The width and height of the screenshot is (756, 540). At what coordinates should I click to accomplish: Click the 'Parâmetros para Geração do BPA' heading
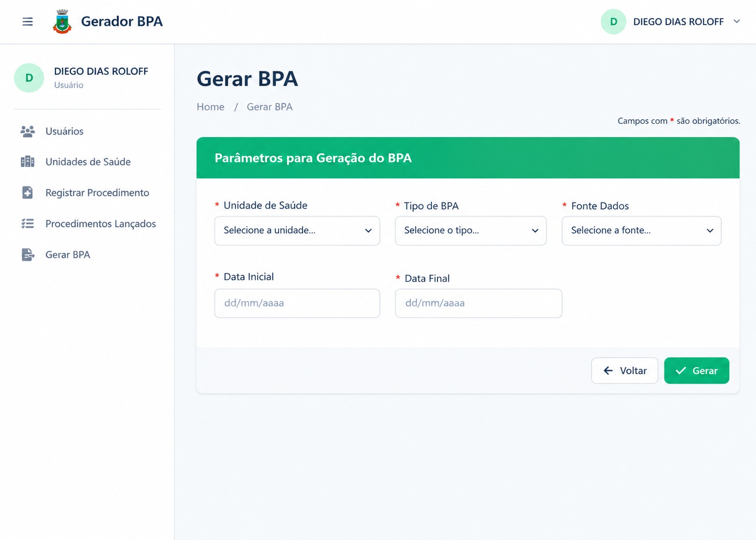click(313, 158)
